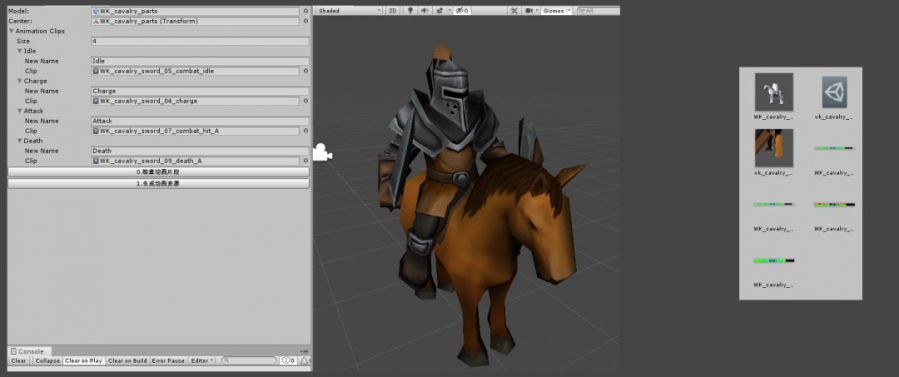
Task: Toggle scene audio speaker icon
Action: point(424,10)
